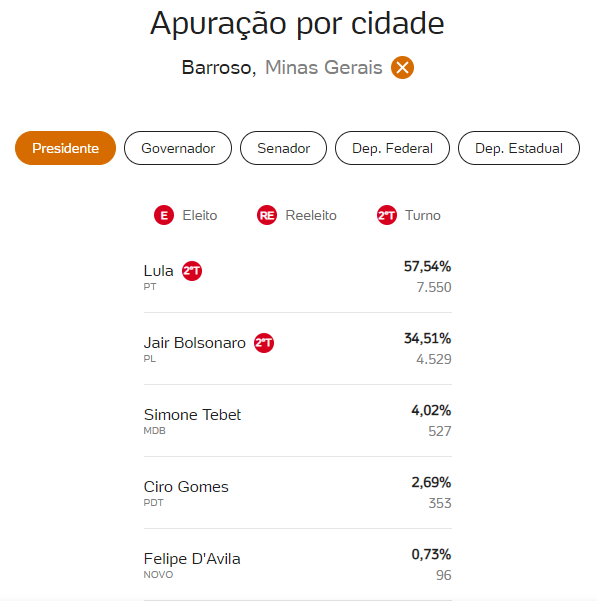The height and width of the screenshot is (601, 597).
Task: Select the Presidente tab
Action: click(x=66, y=148)
